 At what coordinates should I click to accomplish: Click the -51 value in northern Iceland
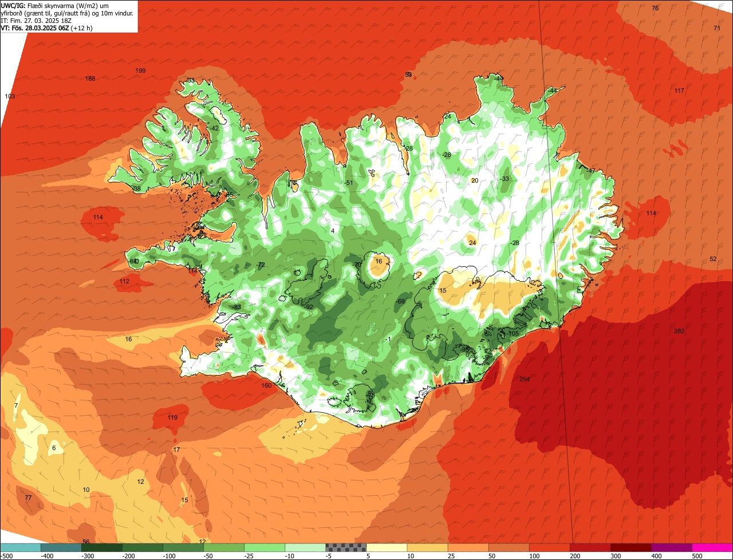(349, 183)
